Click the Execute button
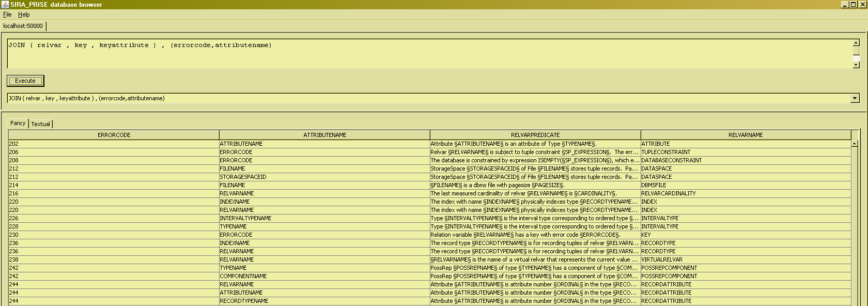 tap(25, 81)
